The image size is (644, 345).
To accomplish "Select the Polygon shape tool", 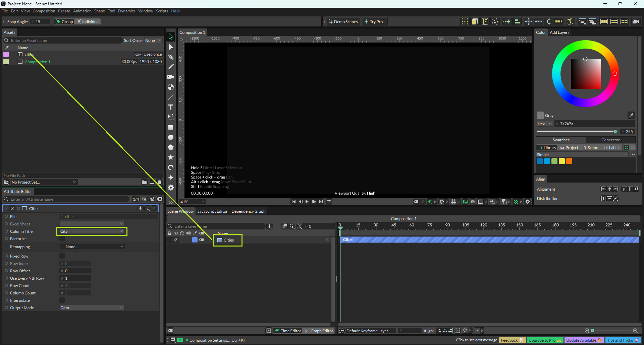I will (x=171, y=147).
